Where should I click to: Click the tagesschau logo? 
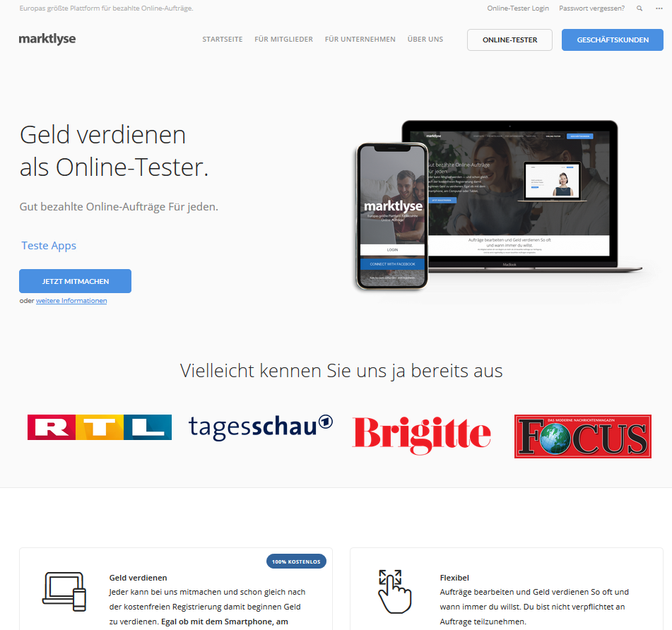coord(261,427)
